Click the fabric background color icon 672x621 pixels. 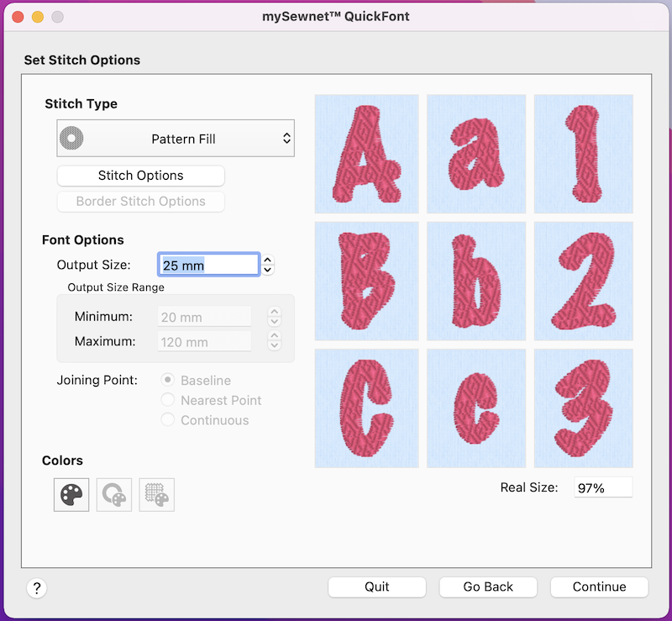pyautogui.click(x=157, y=495)
